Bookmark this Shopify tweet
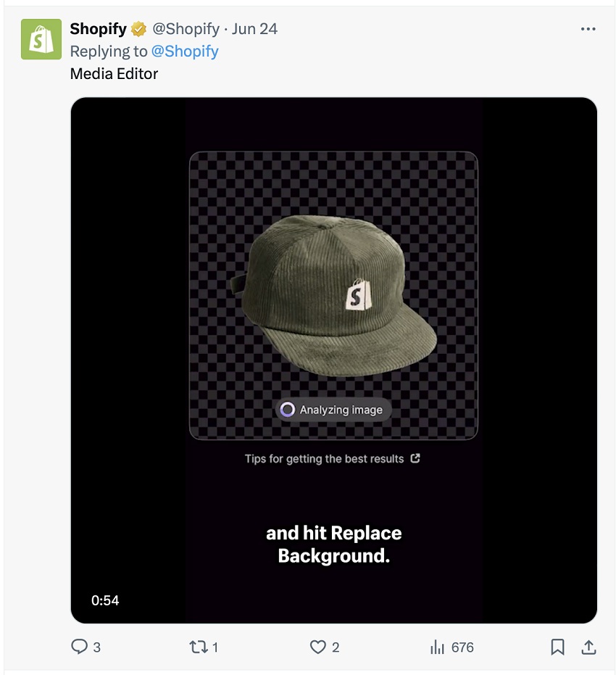The image size is (616, 675). tap(557, 647)
